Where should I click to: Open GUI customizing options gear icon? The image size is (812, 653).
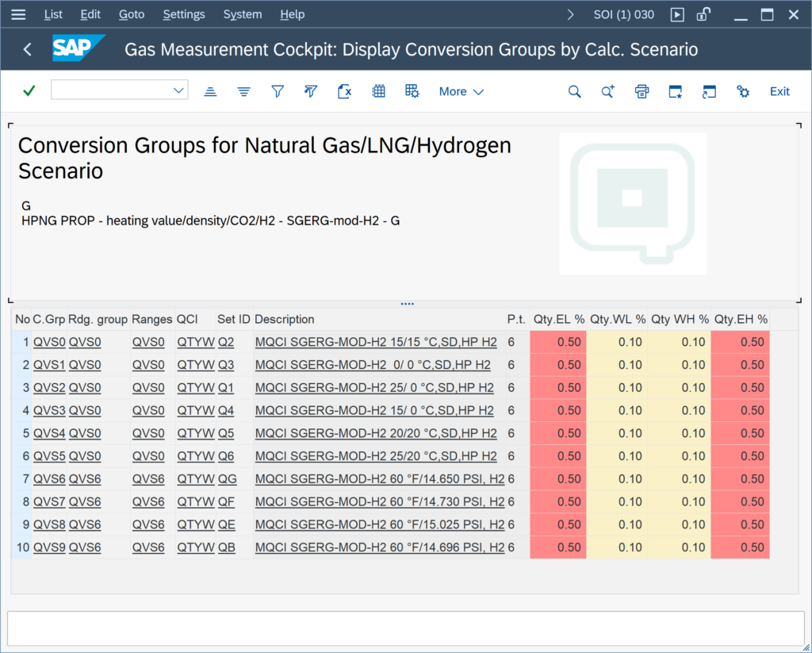coord(742,92)
